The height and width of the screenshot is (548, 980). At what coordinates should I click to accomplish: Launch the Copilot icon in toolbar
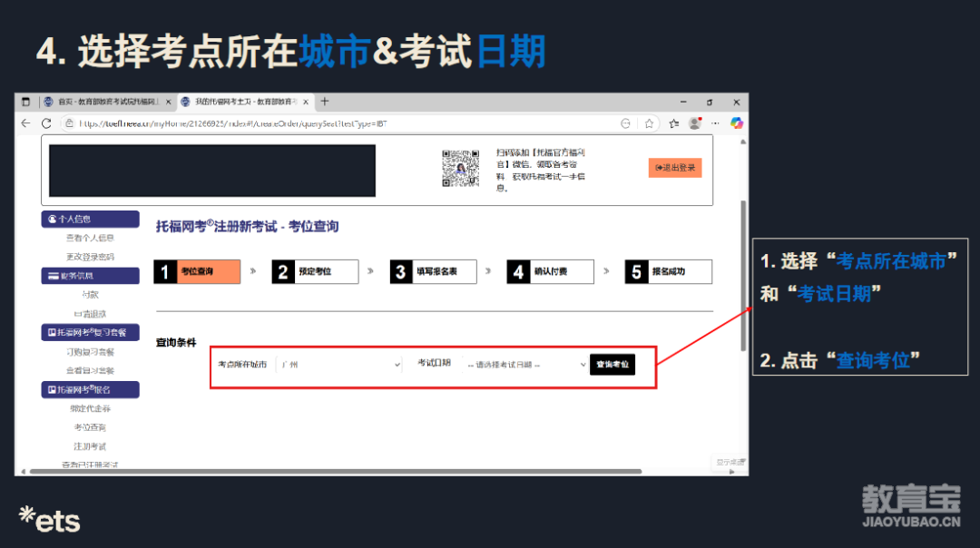[x=736, y=123]
